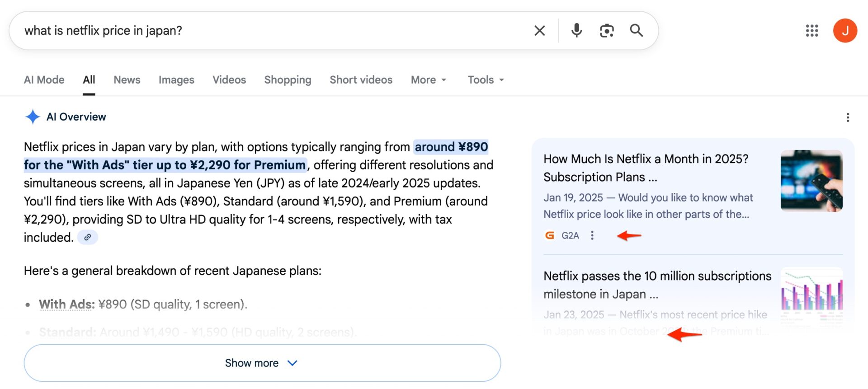Click the G2A source name
The height and width of the screenshot is (389, 868).
[x=570, y=235]
